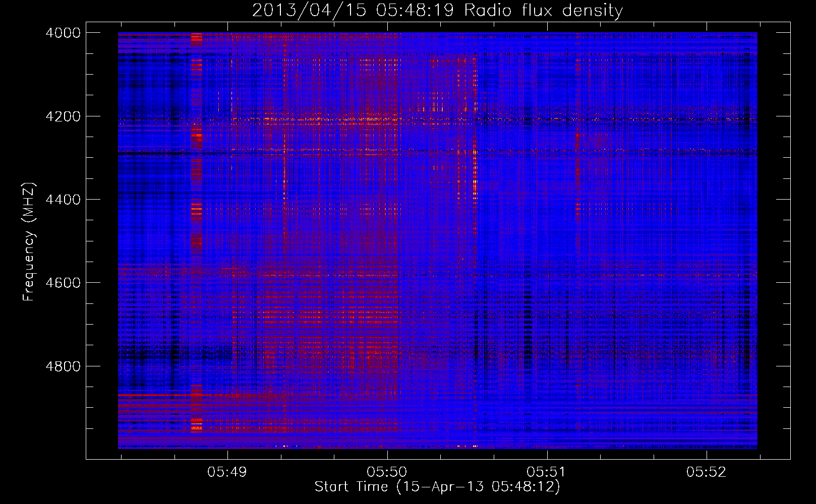
Task: Click the "Start Time (15-Apr-13 05:48:12)" label
Action: [437, 487]
